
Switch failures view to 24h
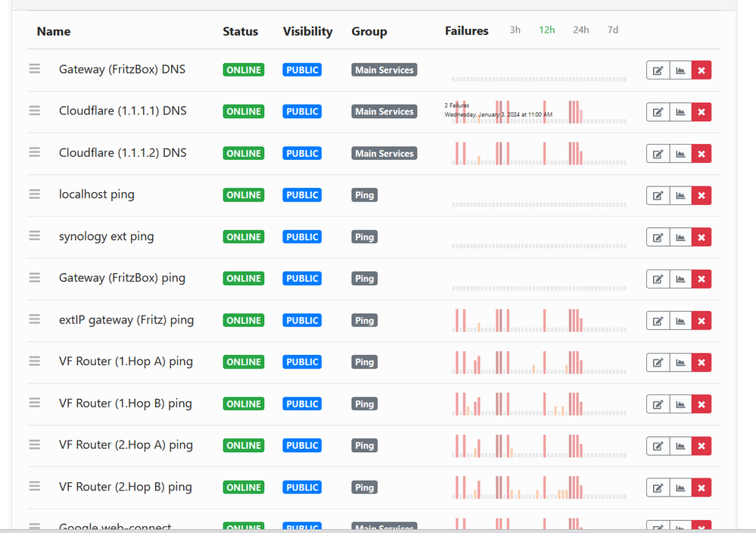coord(581,30)
